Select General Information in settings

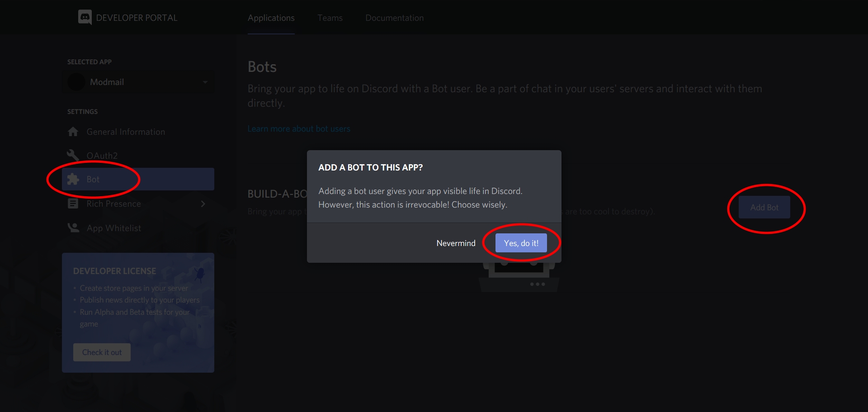coord(126,132)
